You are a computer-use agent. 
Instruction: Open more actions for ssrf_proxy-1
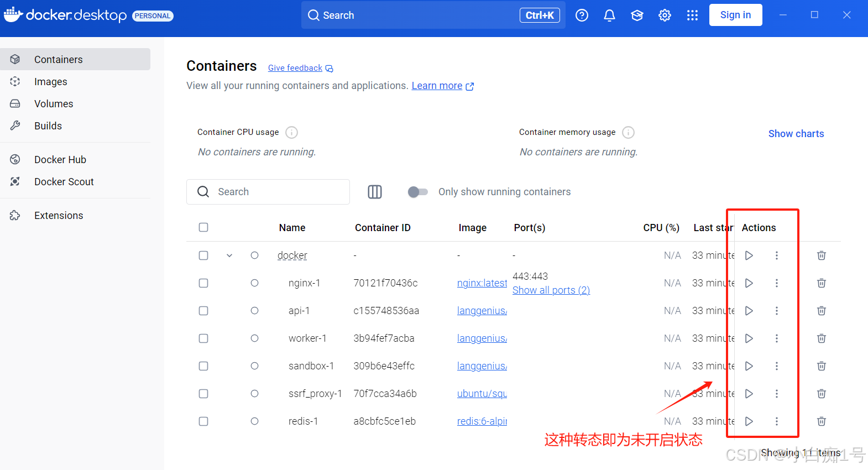(x=777, y=394)
